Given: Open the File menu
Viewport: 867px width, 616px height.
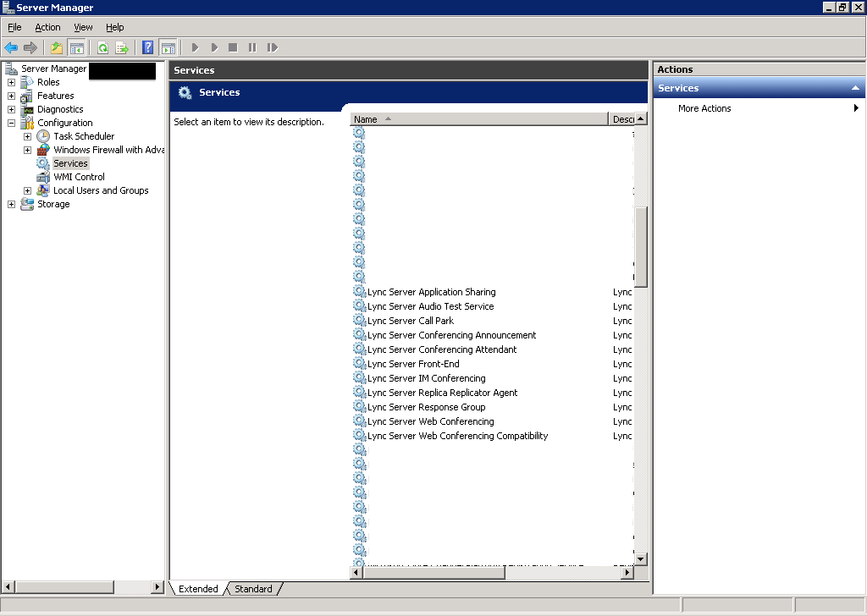Looking at the screenshot, I should pyautogui.click(x=14, y=27).
